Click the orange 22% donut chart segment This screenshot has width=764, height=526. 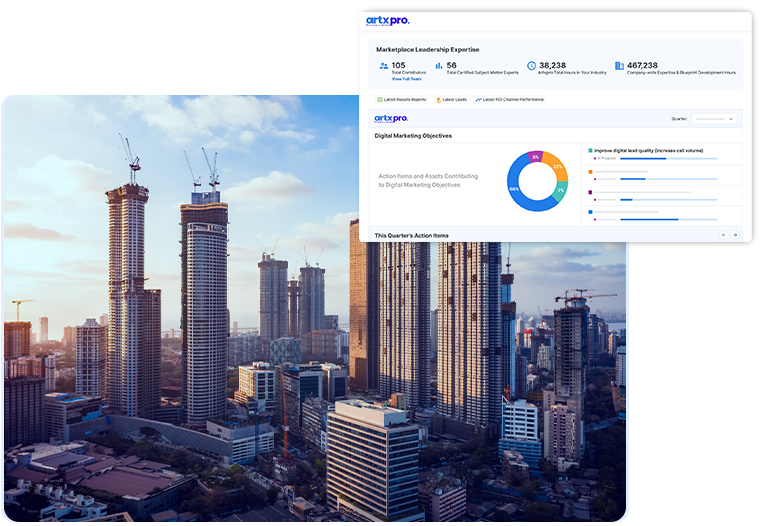[x=558, y=167]
